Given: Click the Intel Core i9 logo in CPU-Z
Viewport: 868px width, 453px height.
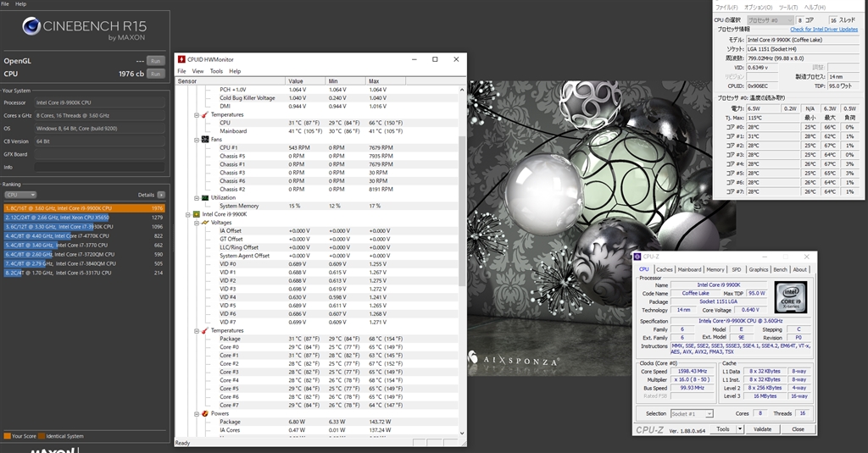Looking at the screenshot, I should click(789, 297).
